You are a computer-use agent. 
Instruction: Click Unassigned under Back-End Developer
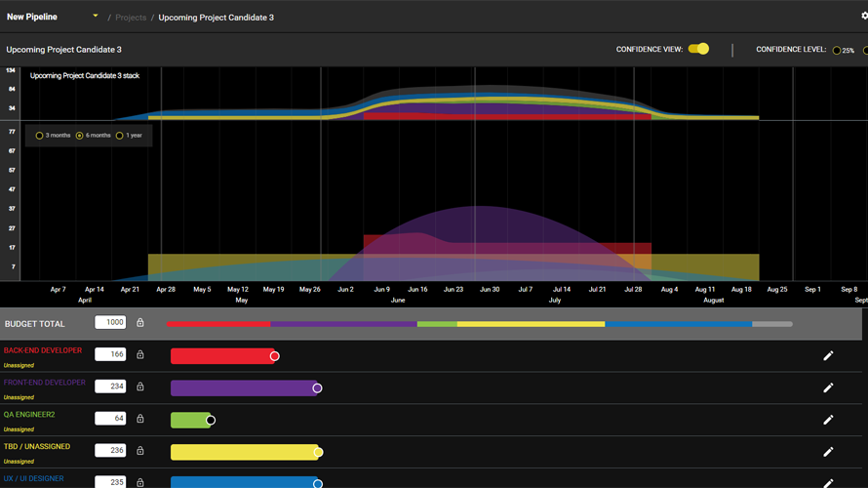[19, 366]
